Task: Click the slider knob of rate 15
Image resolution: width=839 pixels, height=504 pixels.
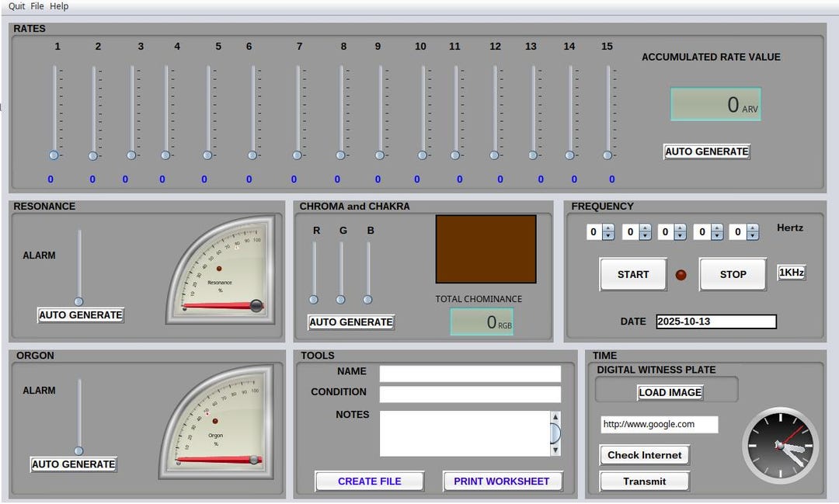Action: [607, 155]
